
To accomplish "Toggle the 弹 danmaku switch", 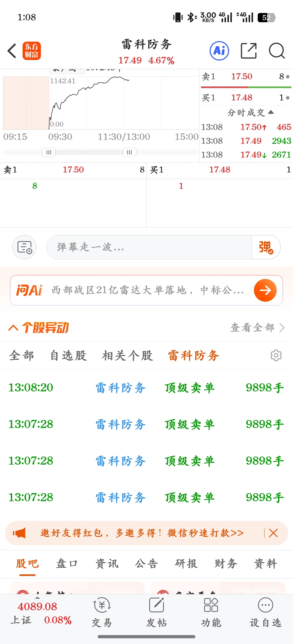I will (x=266, y=247).
